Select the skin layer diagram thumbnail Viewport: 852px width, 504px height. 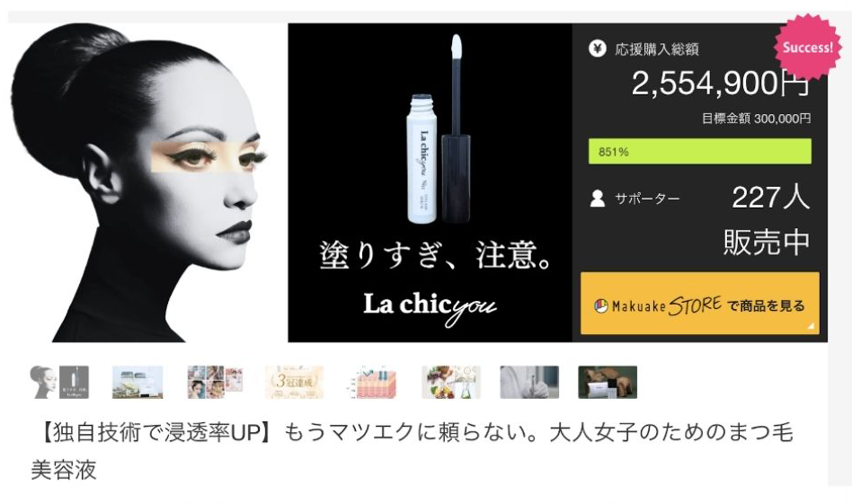click(373, 383)
